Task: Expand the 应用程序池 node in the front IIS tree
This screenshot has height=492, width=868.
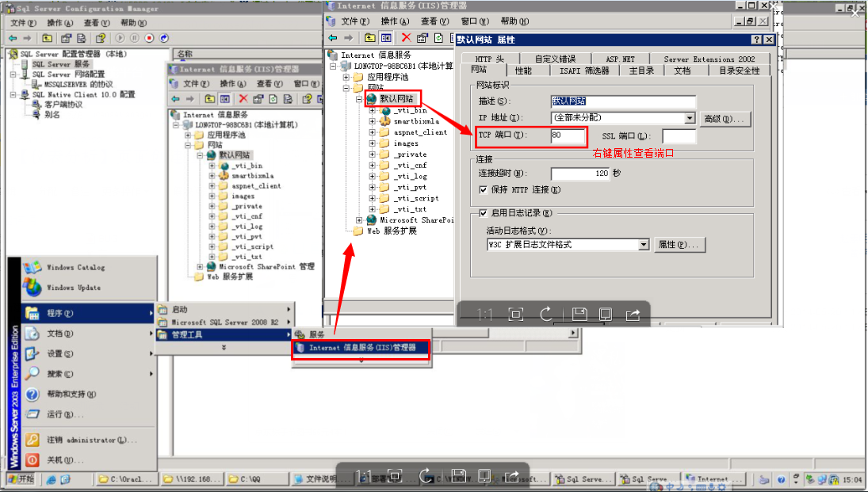Action: tap(346, 77)
